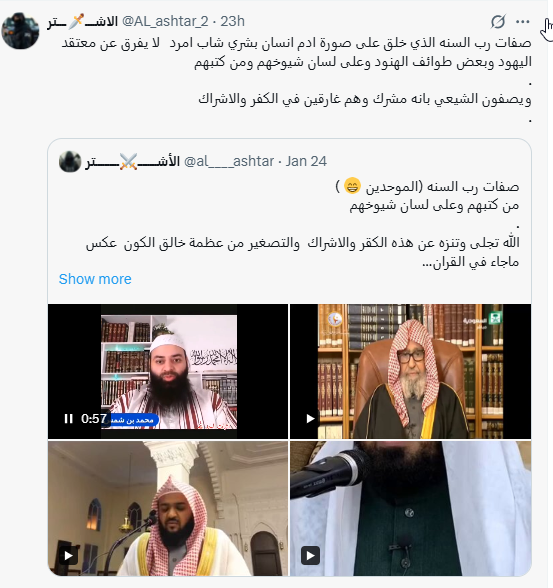
Task: Click the quoted tweet display name الأشتر
Action: tap(133, 162)
